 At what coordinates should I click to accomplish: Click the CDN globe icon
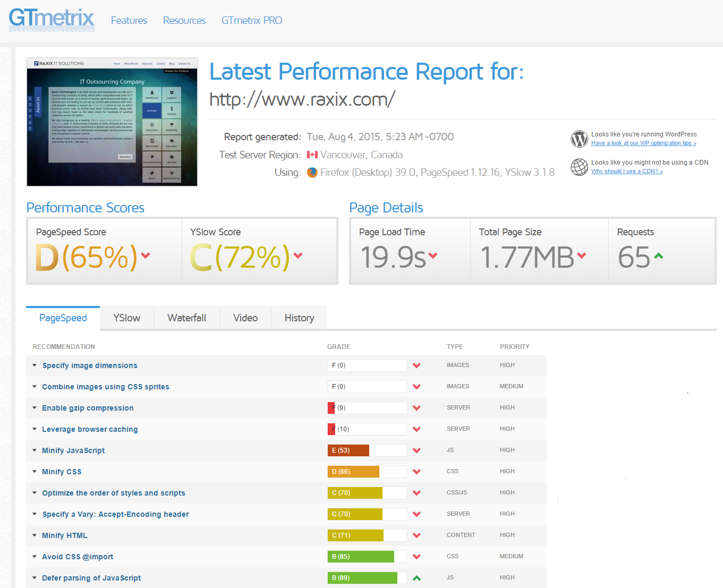coord(579,167)
